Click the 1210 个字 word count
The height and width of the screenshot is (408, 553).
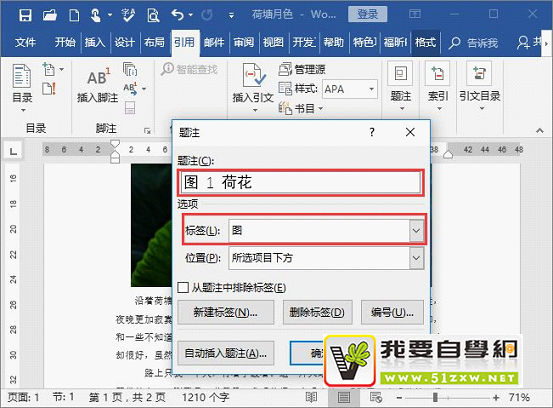click(x=206, y=397)
